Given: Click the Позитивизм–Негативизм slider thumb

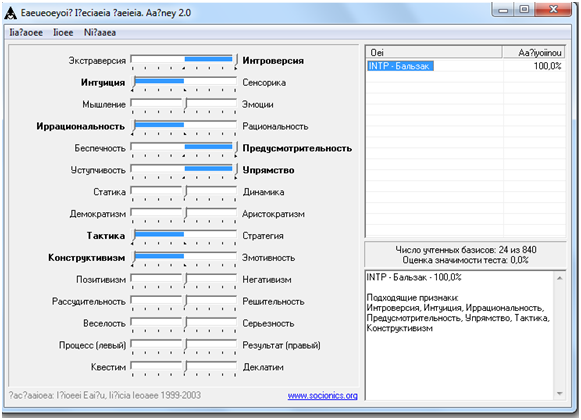Looking at the screenshot, I should pyautogui.click(x=186, y=278).
